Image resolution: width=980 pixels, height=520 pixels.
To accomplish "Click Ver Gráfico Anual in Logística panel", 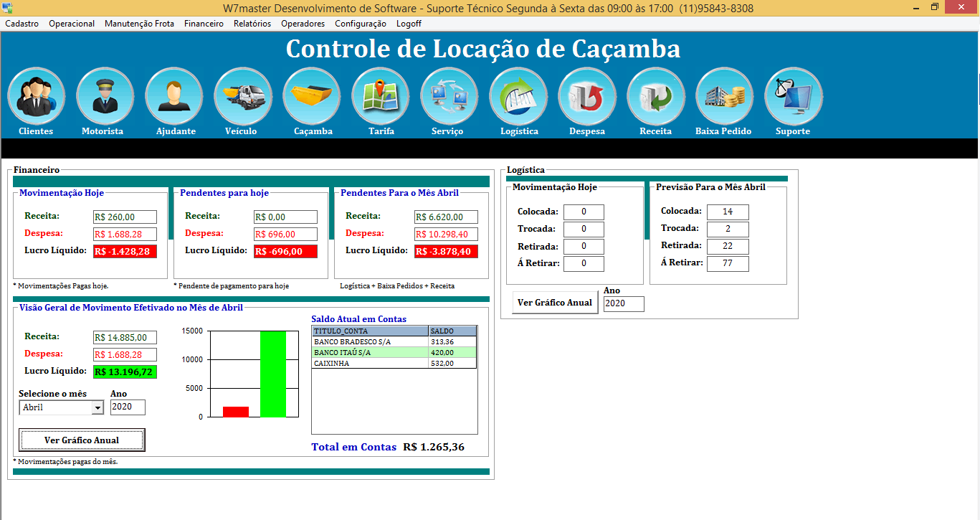I will coord(555,303).
